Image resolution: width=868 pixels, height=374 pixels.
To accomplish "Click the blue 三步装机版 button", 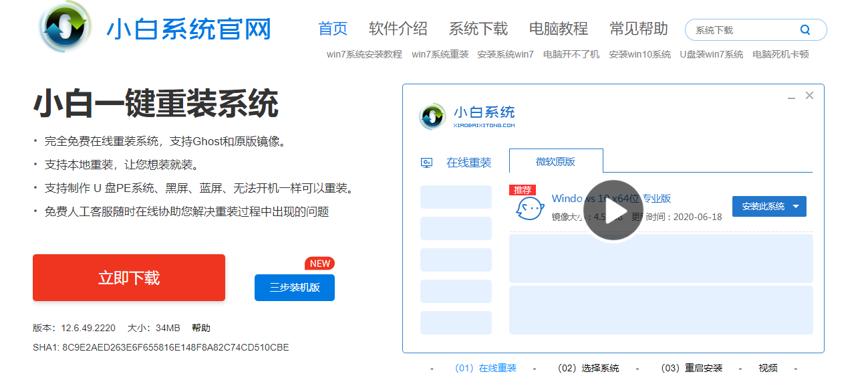I will [x=294, y=288].
